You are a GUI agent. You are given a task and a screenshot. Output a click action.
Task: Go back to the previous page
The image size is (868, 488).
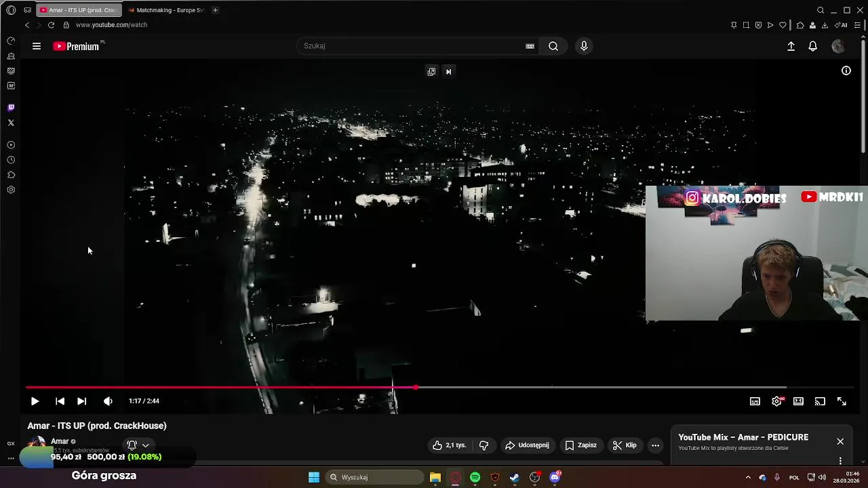click(x=27, y=25)
